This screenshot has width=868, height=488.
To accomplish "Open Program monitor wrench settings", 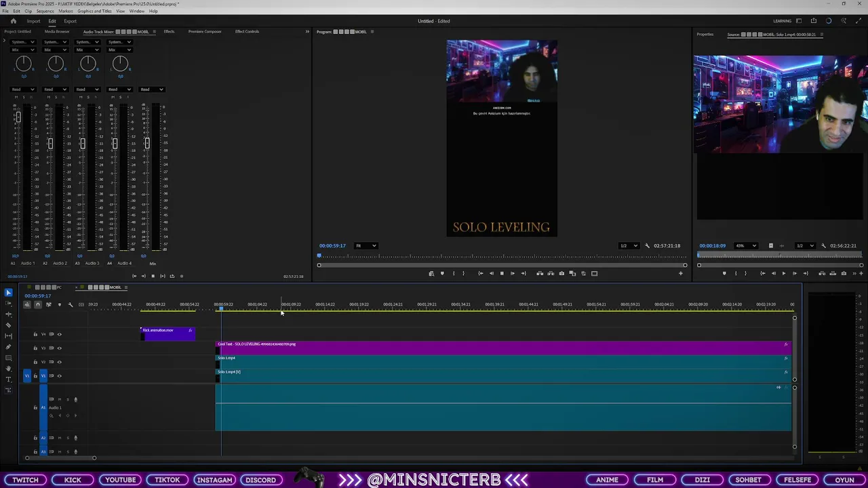I will tap(647, 245).
